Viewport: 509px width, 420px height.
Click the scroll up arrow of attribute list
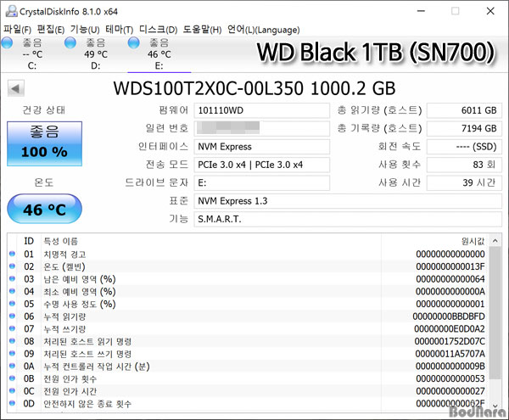pyautogui.click(x=495, y=240)
